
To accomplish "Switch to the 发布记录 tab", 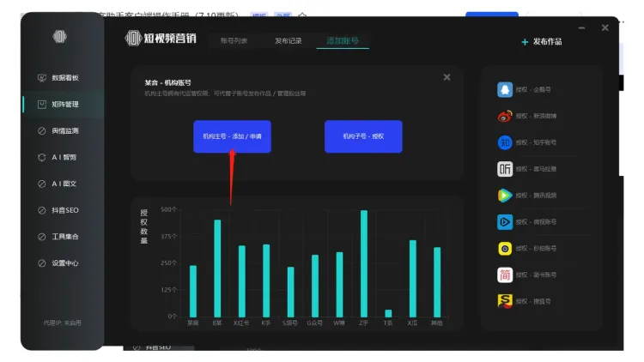I will pyautogui.click(x=288, y=40).
